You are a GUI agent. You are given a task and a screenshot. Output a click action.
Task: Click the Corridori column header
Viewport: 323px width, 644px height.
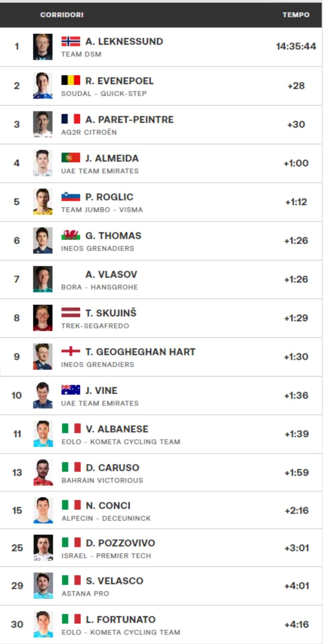click(62, 15)
